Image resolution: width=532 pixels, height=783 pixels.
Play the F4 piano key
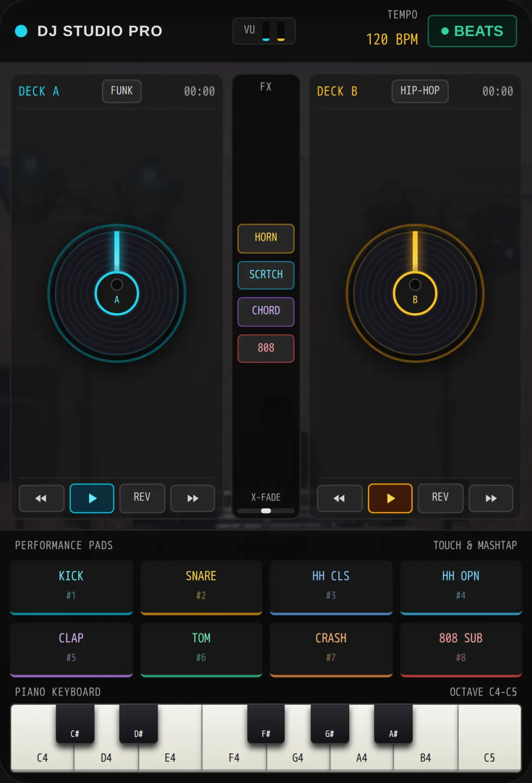click(x=234, y=757)
